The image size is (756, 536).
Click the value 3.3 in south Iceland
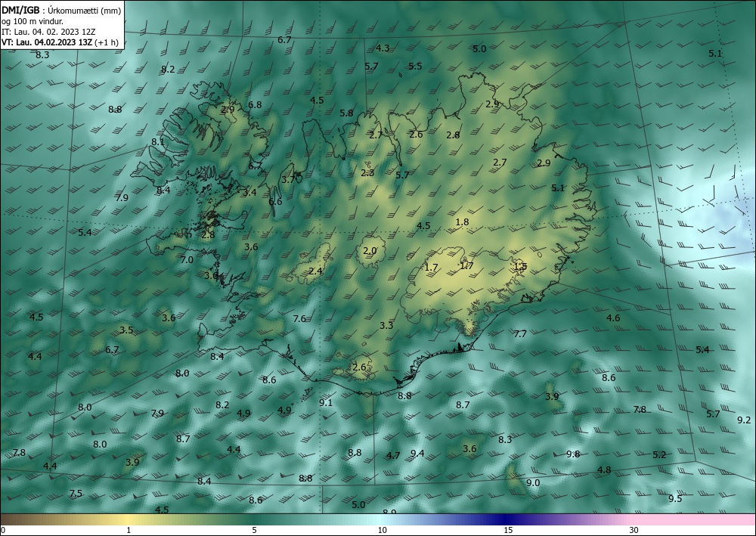[x=386, y=326]
